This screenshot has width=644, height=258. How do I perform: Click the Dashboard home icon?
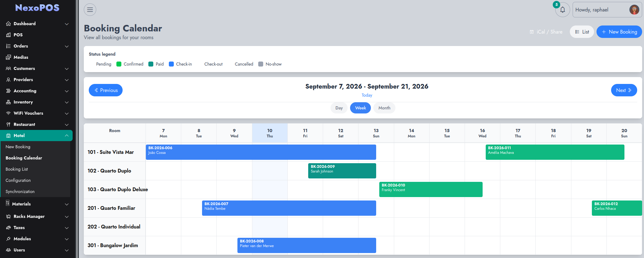click(8, 24)
